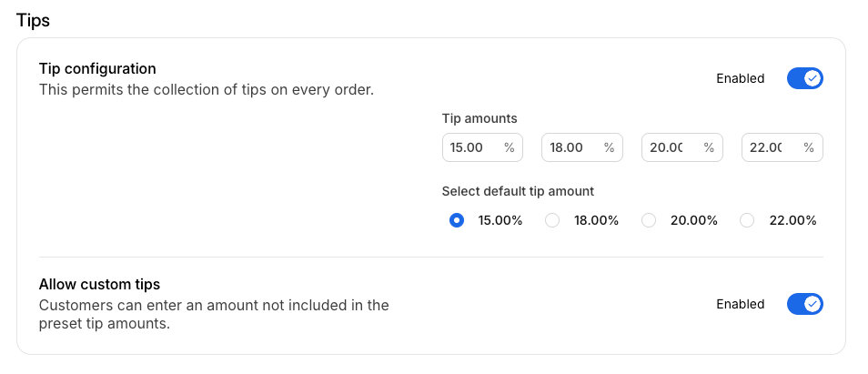868x374 pixels.
Task: Click the Enabled label beside Tip configuration
Action: (x=740, y=78)
